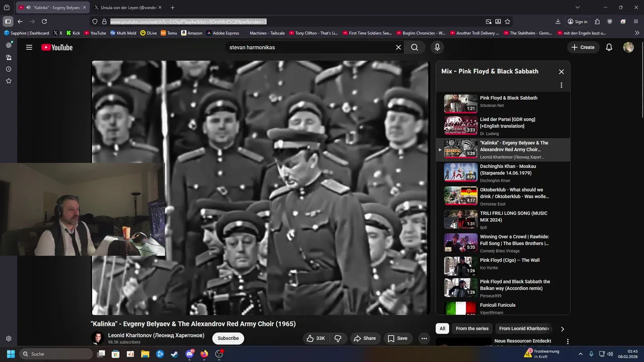The width and height of the screenshot is (644, 362).
Task: Go back in browser history
Action: [x=20, y=22]
